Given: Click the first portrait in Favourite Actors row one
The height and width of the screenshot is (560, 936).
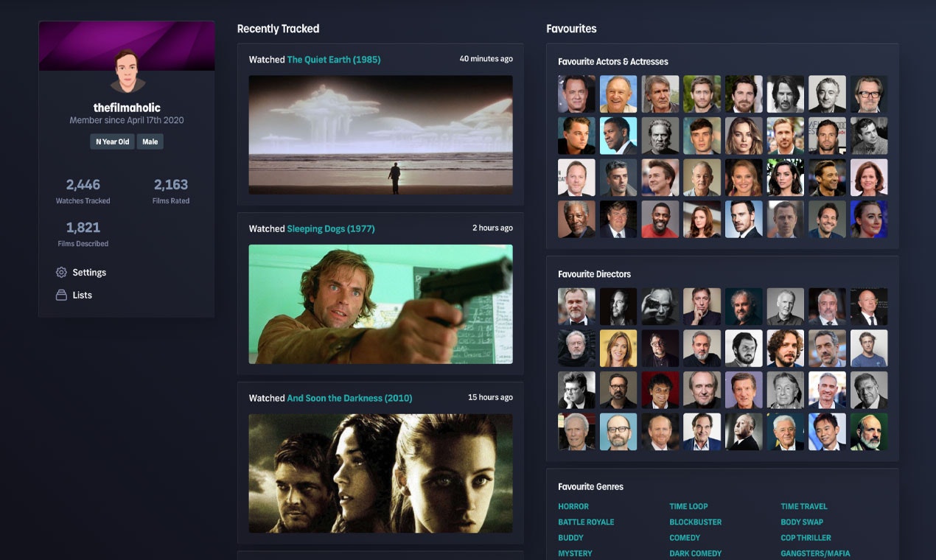Looking at the screenshot, I should (576, 94).
